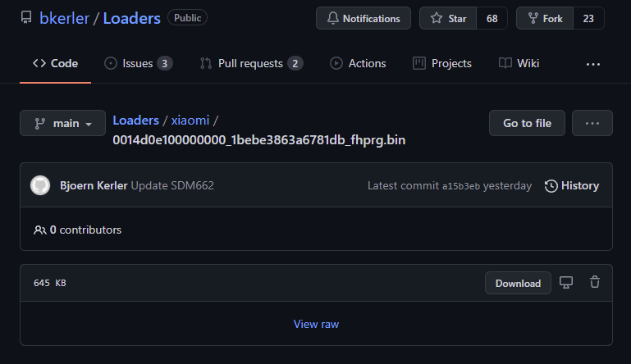Open the Wiki tab
Viewport: 631px width, 364px height.
[519, 64]
